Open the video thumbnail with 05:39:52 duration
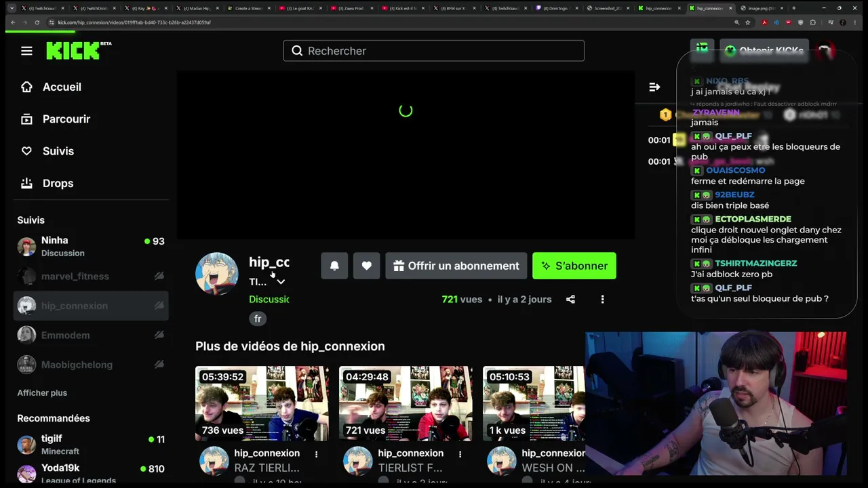 point(262,403)
